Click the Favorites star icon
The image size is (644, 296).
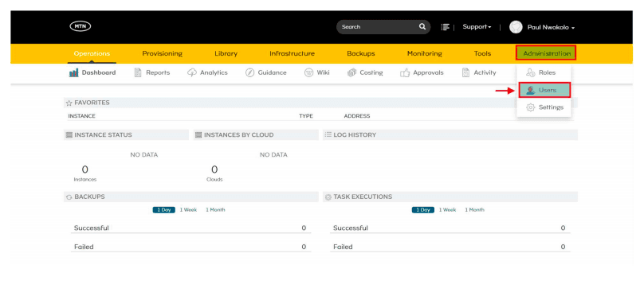click(69, 103)
